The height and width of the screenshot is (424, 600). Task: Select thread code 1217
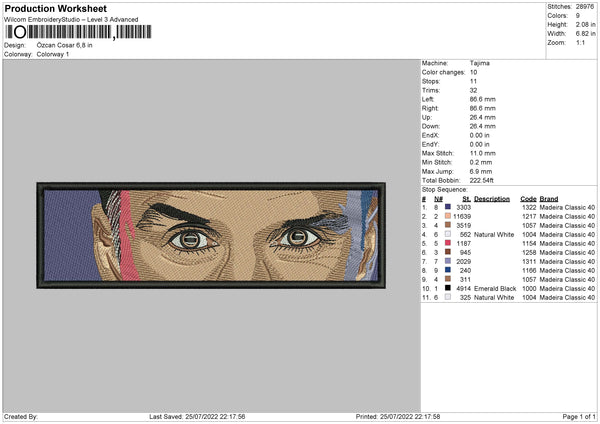[529, 217]
